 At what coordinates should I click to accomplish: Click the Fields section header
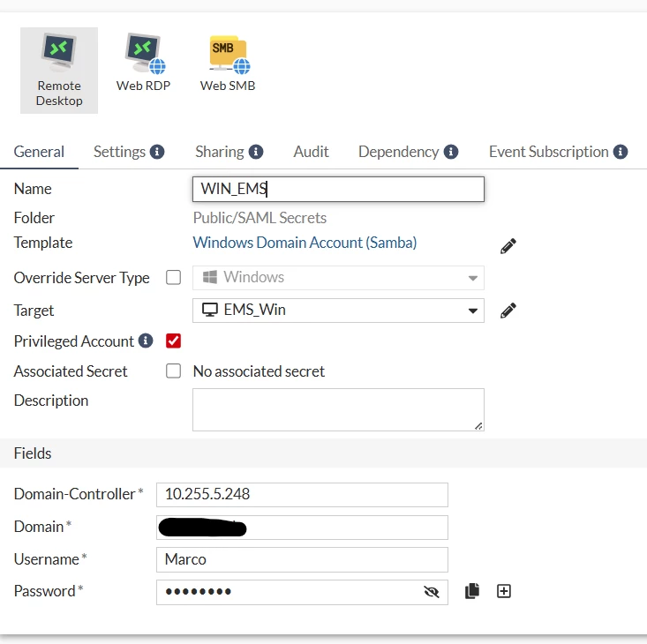(323, 453)
